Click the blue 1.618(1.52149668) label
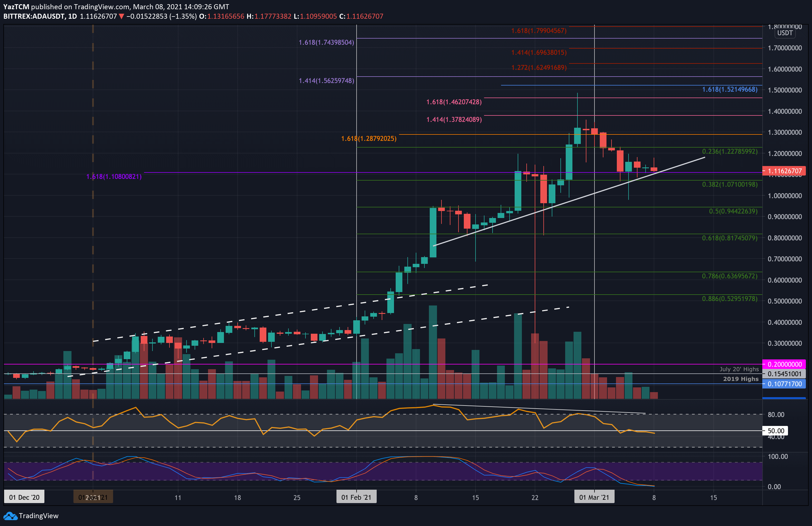812x526 pixels. pos(729,89)
